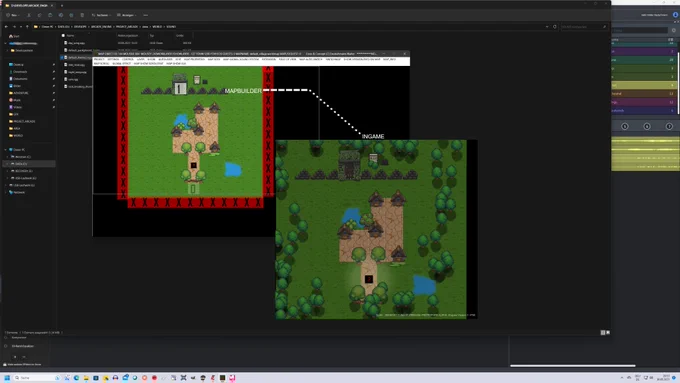Screen dimensions: 680x383
Task: Open File Explorer from the taskbar
Action: point(86,378)
